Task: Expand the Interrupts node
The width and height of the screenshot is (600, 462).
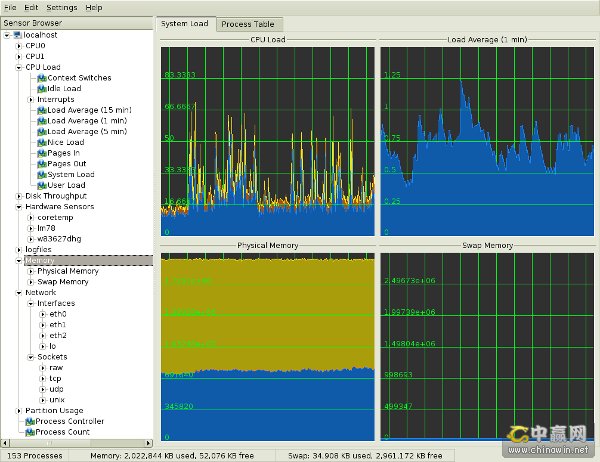Action: click(31, 100)
